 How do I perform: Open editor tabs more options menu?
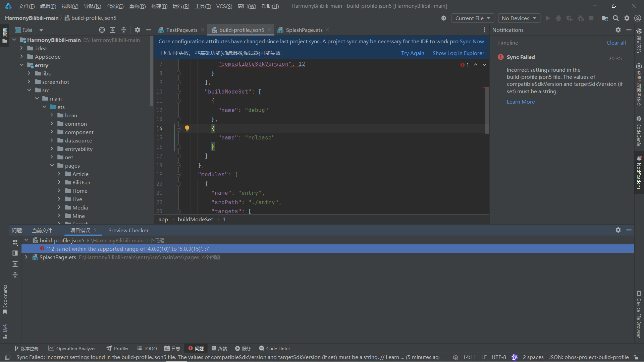[x=484, y=30]
